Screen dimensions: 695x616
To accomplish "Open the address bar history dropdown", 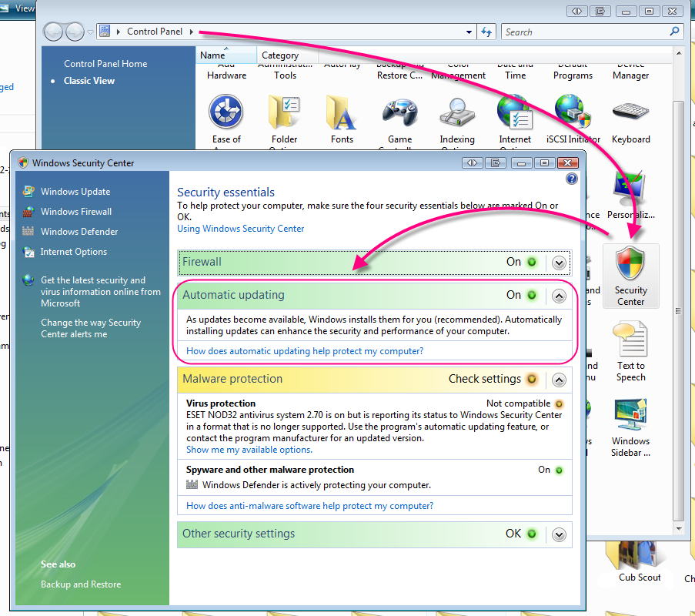I will point(469,32).
